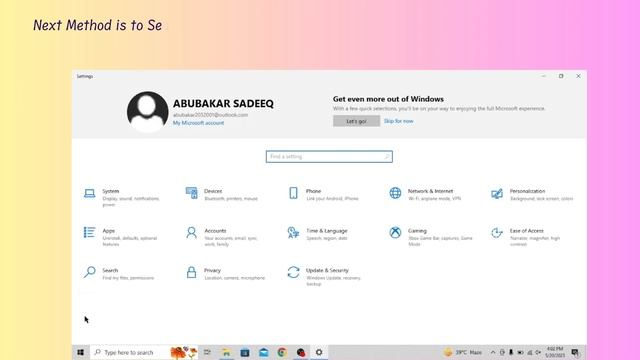Click the taskbar Type here to search box

(144, 352)
